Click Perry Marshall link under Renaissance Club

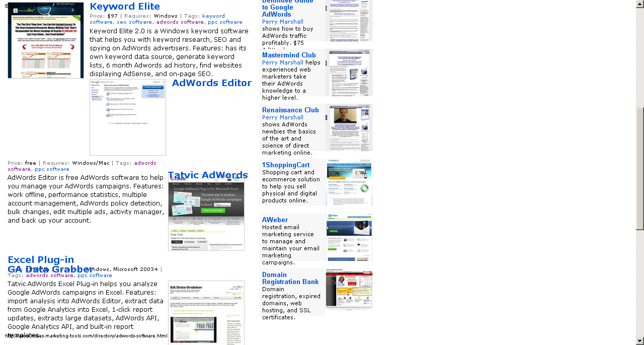[x=283, y=117]
